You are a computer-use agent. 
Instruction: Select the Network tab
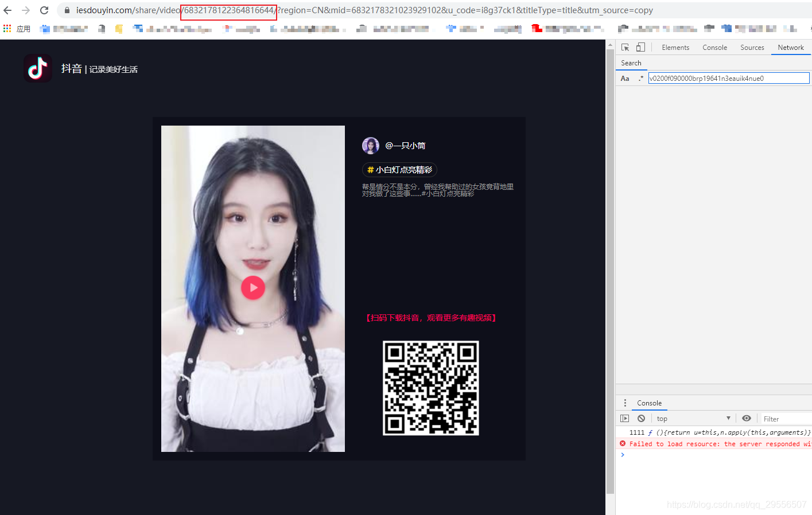click(x=791, y=48)
